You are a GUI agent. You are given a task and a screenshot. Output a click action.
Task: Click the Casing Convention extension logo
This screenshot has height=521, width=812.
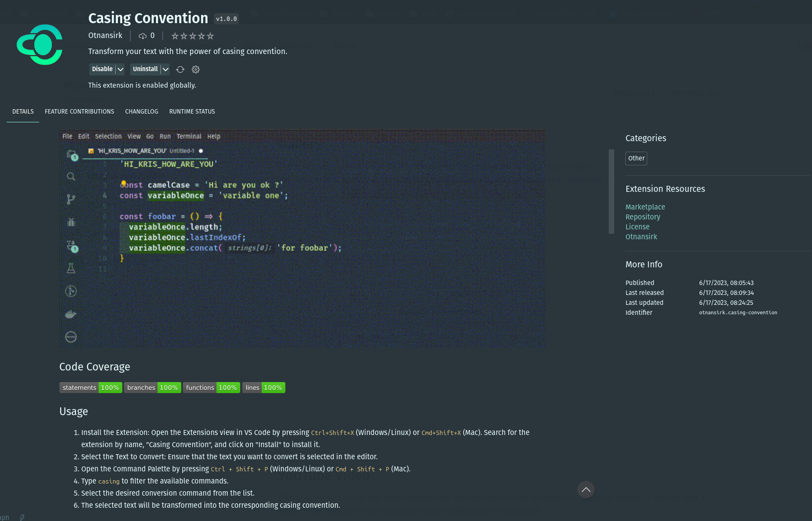coord(40,45)
